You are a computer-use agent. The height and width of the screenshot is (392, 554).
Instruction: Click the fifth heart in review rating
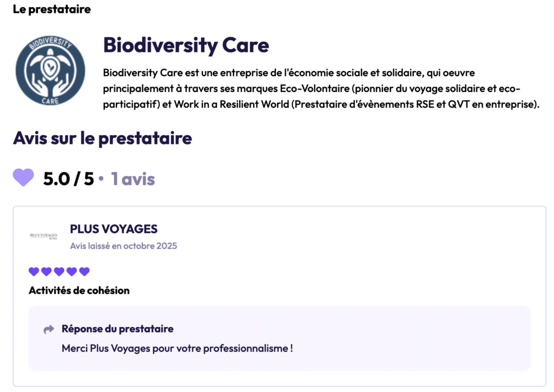coord(84,271)
